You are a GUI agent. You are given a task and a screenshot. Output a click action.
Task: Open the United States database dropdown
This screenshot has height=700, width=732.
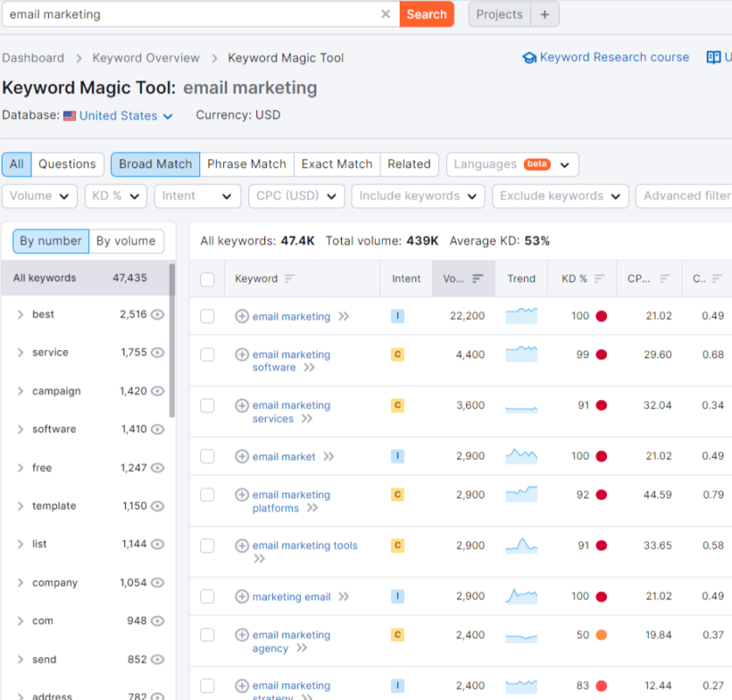126,115
